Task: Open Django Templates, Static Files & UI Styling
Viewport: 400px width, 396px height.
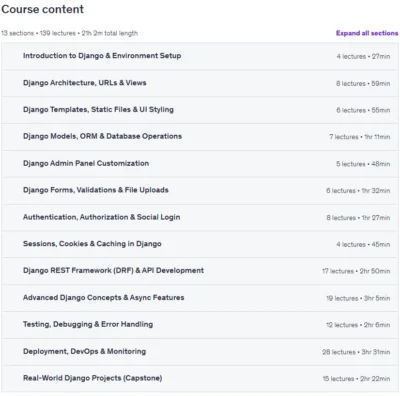Action: (x=200, y=110)
